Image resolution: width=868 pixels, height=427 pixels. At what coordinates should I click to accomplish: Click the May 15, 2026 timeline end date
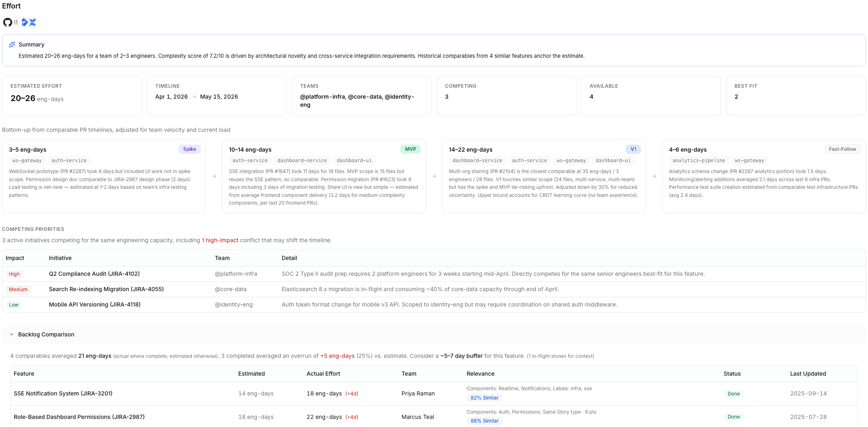click(x=219, y=97)
